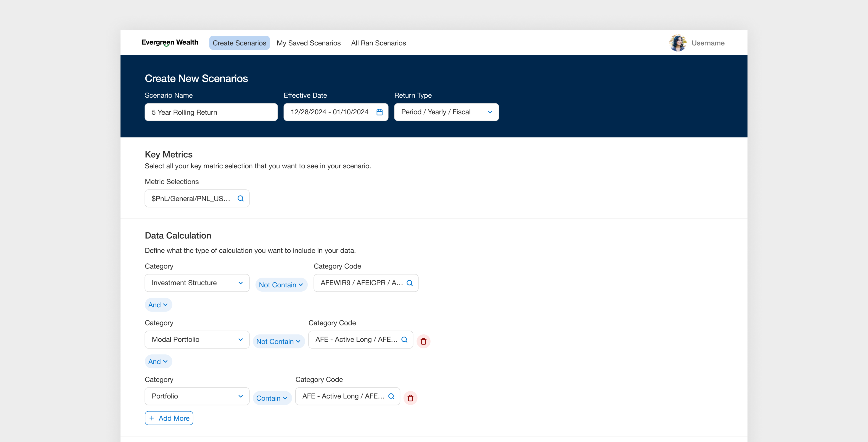Switch the first And connector
The height and width of the screenshot is (442, 868).
click(x=158, y=305)
